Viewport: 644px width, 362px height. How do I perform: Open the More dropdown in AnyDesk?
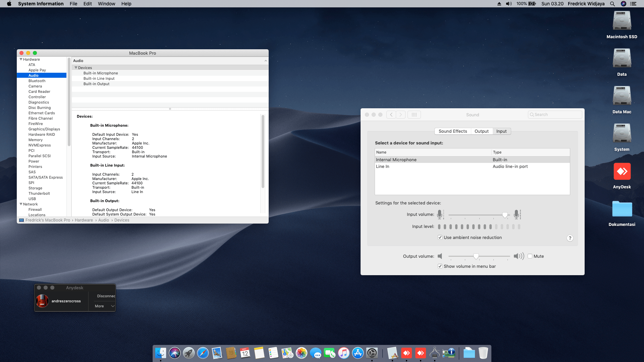[x=103, y=306]
